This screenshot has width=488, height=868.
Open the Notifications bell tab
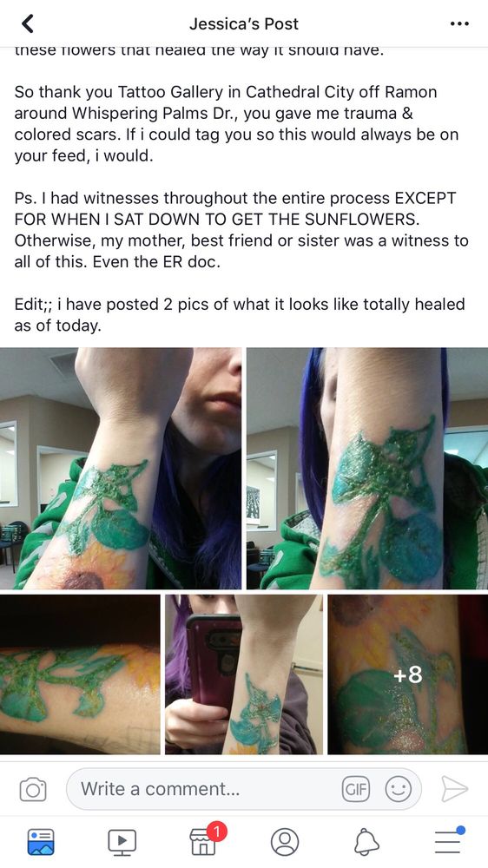(366, 842)
